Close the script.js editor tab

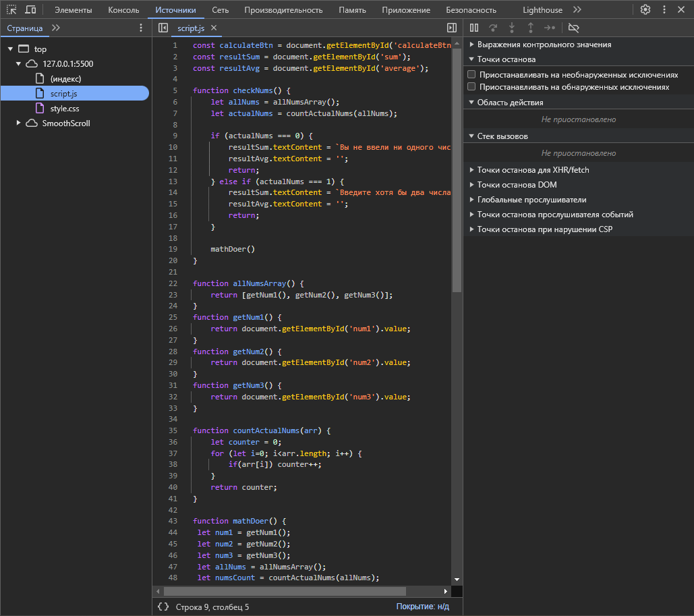[x=214, y=28]
